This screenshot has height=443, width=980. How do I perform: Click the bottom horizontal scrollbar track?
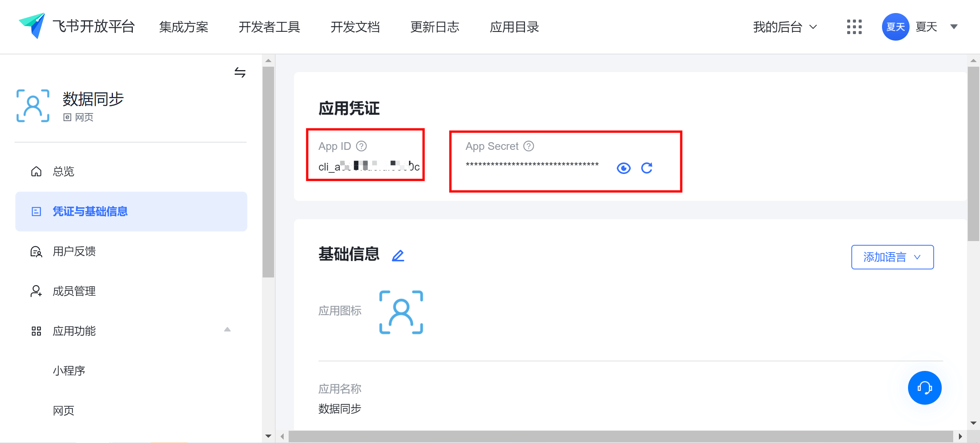620,436
